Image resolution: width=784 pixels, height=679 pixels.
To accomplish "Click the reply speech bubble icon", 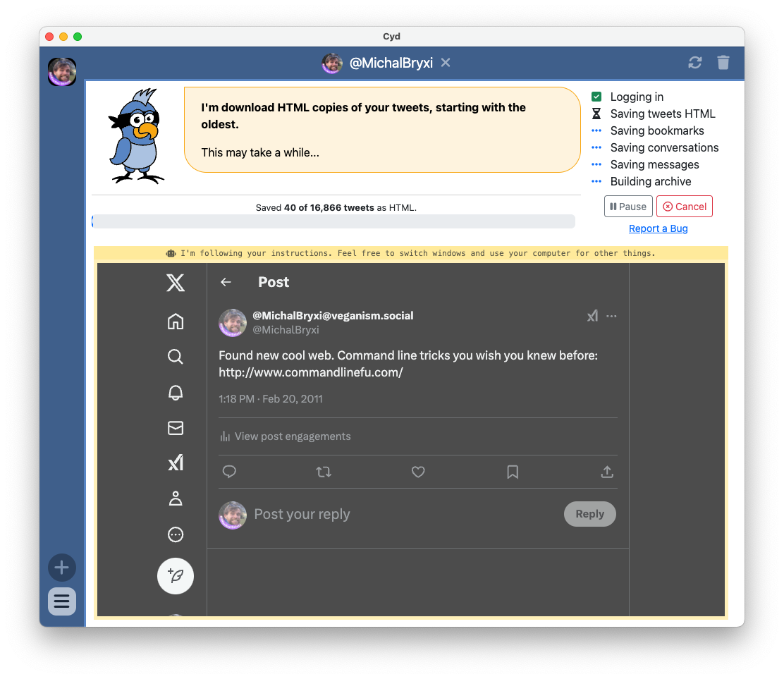I will pyautogui.click(x=229, y=472).
